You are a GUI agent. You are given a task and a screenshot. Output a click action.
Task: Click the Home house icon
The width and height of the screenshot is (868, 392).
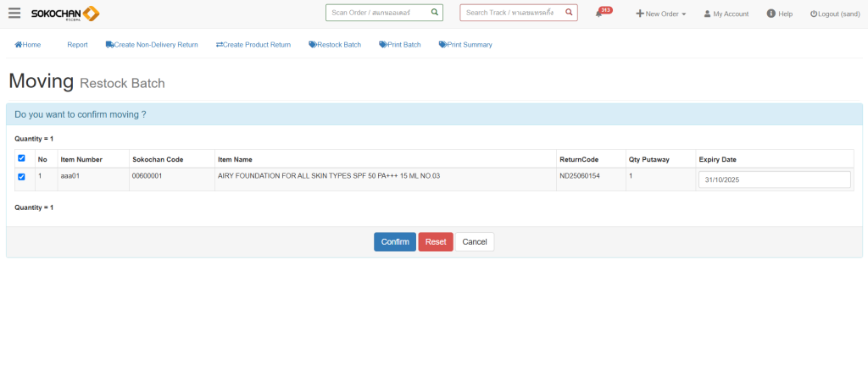19,45
